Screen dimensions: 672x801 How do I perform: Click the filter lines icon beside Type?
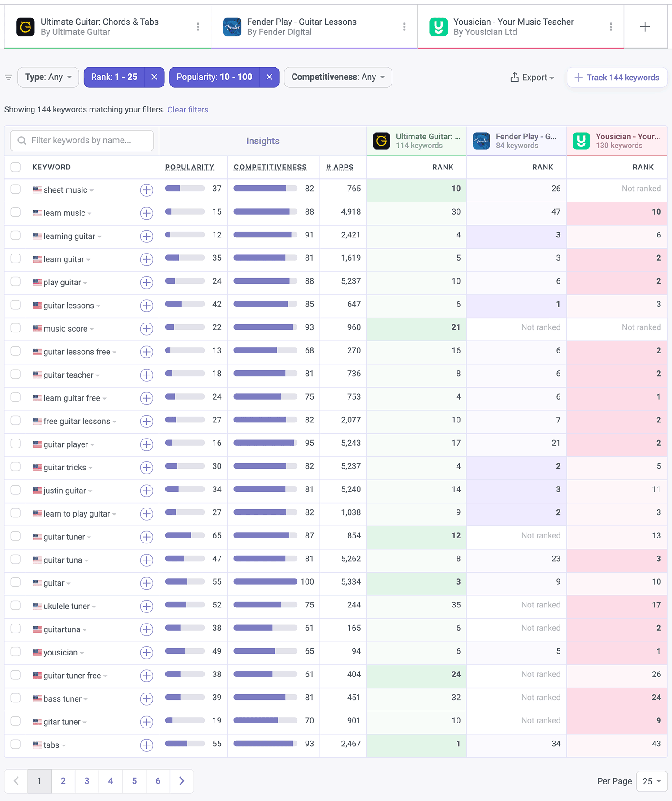[9, 78]
